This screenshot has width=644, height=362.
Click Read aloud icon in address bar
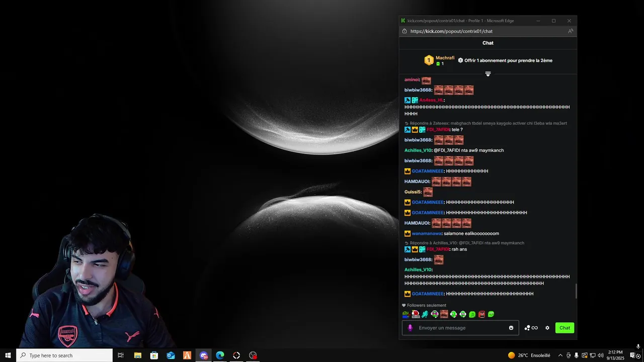(x=571, y=31)
